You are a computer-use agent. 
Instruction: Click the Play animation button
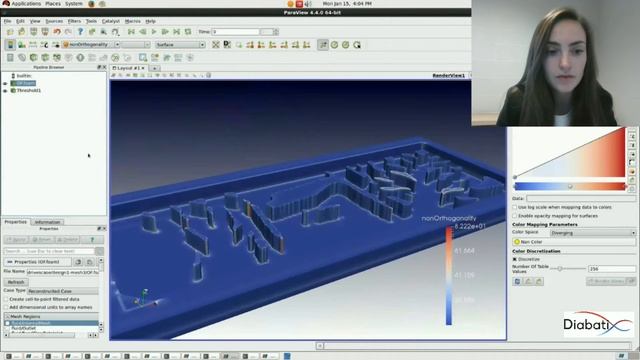[x=154, y=32]
